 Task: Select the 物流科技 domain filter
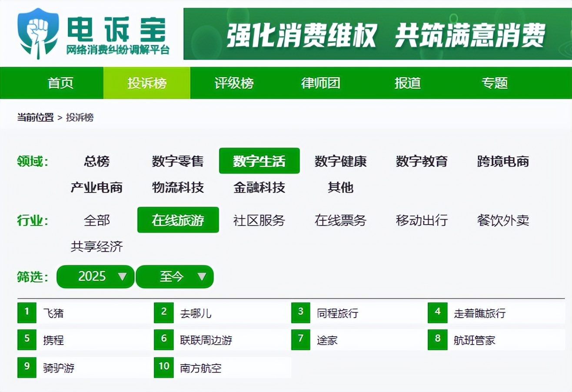(178, 187)
